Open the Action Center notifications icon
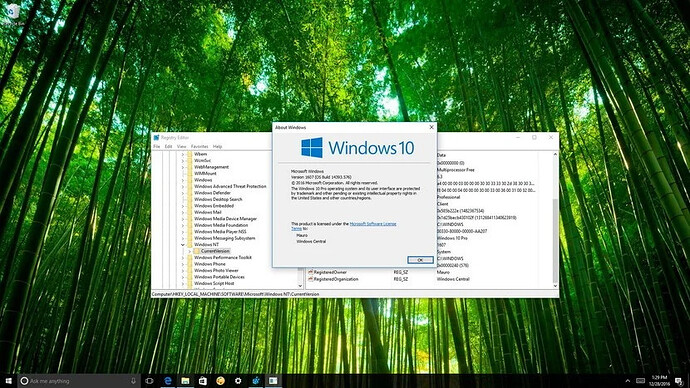Image resolution: width=690 pixels, height=388 pixels. pyautogui.click(x=679, y=381)
